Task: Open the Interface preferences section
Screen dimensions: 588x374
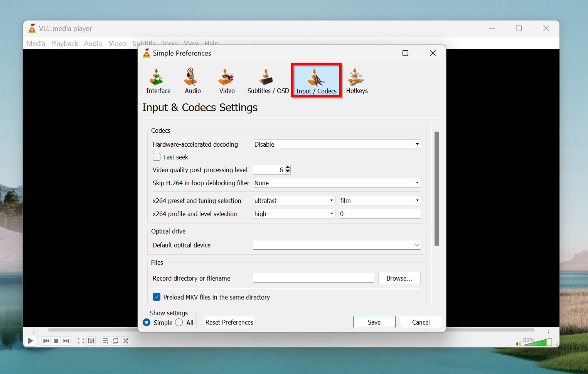Action: pyautogui.click(x=158, y=80)
